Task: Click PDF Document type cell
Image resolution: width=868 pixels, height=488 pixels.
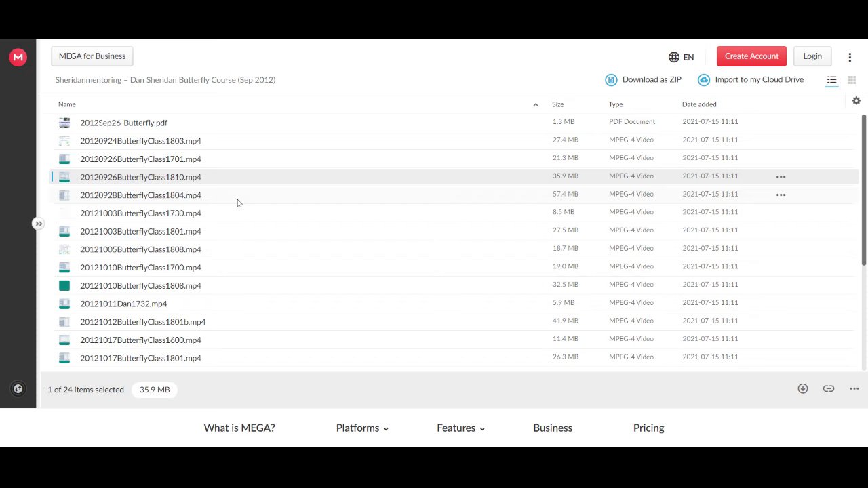Action: [x=632, y=122]
